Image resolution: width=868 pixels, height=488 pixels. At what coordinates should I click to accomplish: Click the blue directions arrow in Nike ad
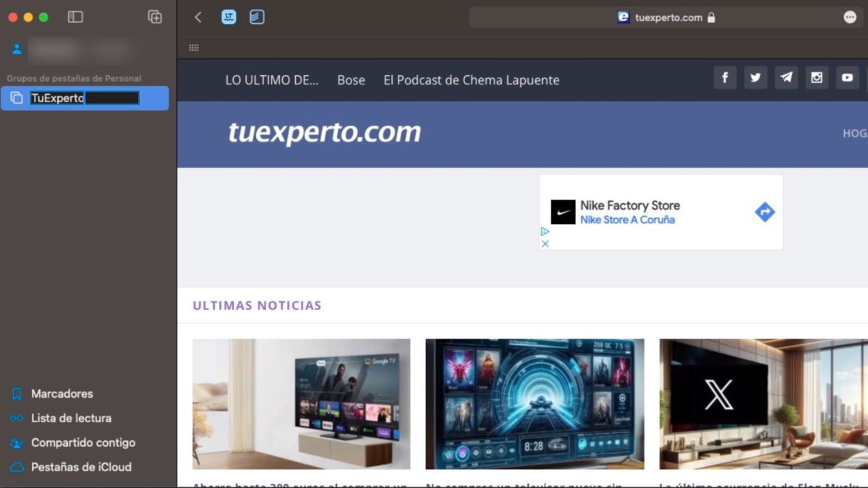click(765, 212)
